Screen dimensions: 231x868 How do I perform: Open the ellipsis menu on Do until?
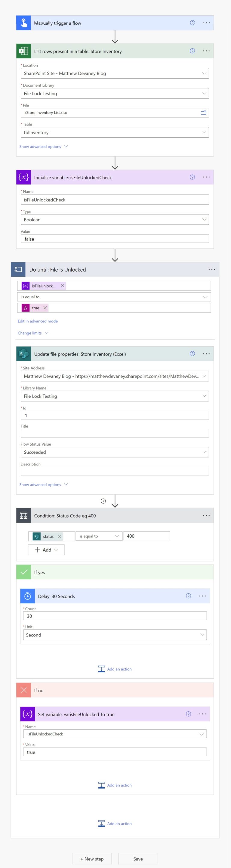point(211,269)
